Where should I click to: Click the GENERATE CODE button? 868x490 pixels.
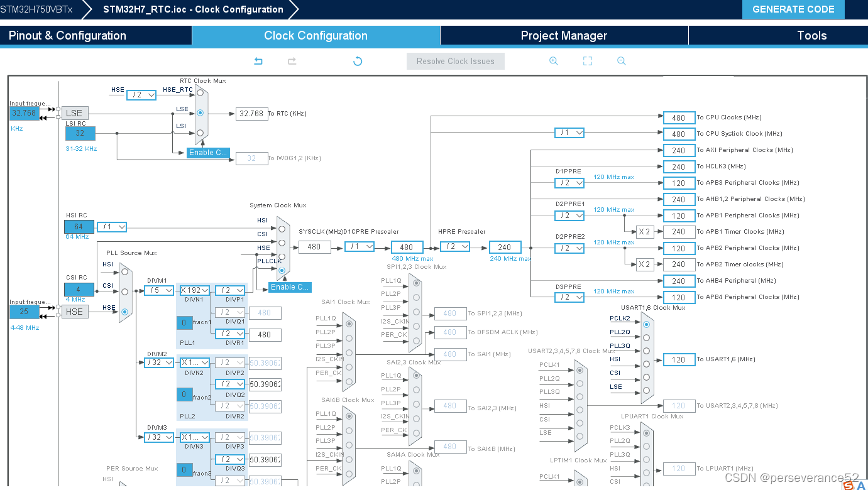point(793,9)
